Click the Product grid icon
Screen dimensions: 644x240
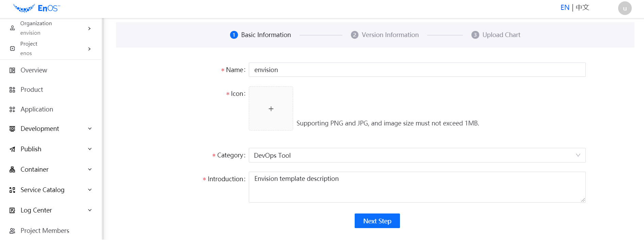point(12,90)
